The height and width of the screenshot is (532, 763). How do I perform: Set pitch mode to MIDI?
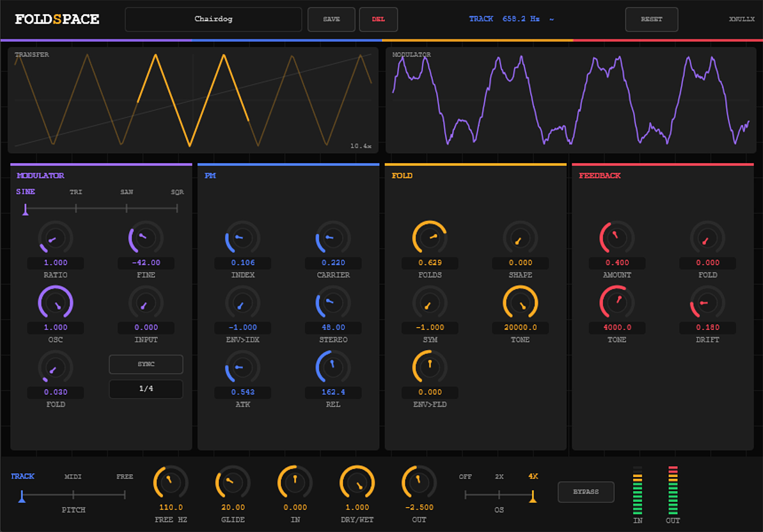pyautogui.click(x=73, y=476)
